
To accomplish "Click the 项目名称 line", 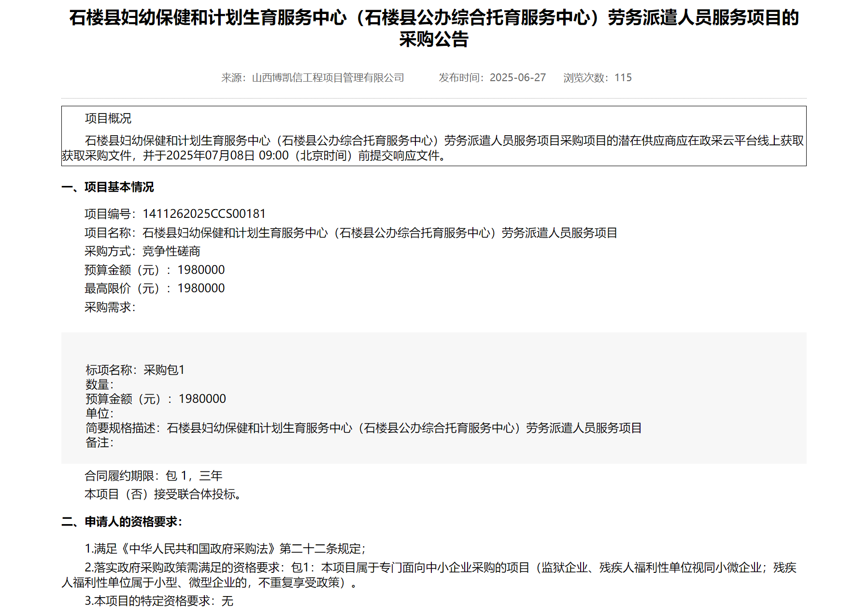I will click(351, 233).
